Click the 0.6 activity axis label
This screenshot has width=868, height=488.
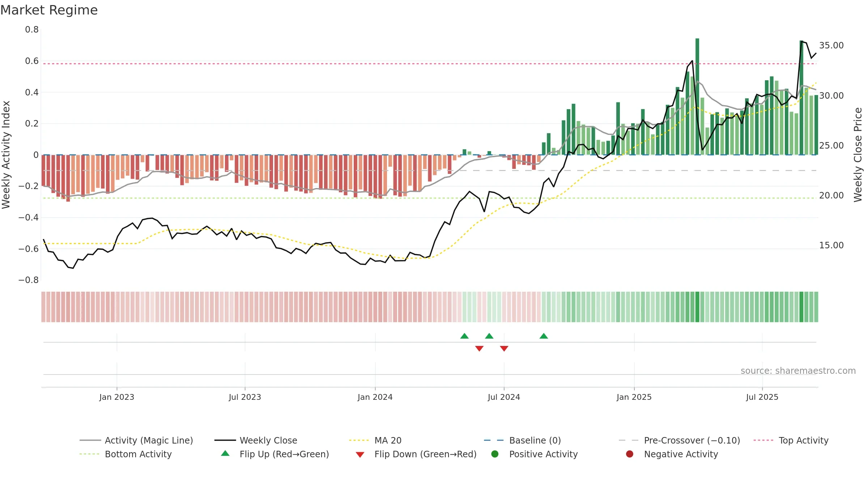click(x=32, y=61)
